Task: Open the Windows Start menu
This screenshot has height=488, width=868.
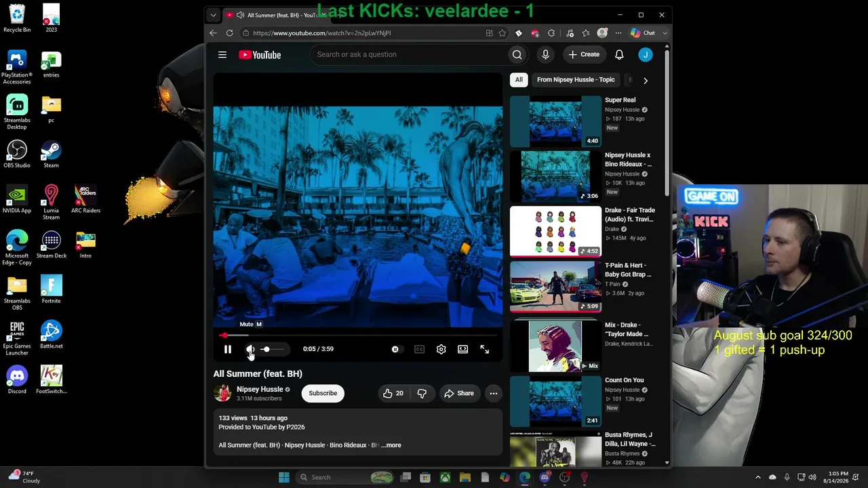Action: click(x=283, y=477)
